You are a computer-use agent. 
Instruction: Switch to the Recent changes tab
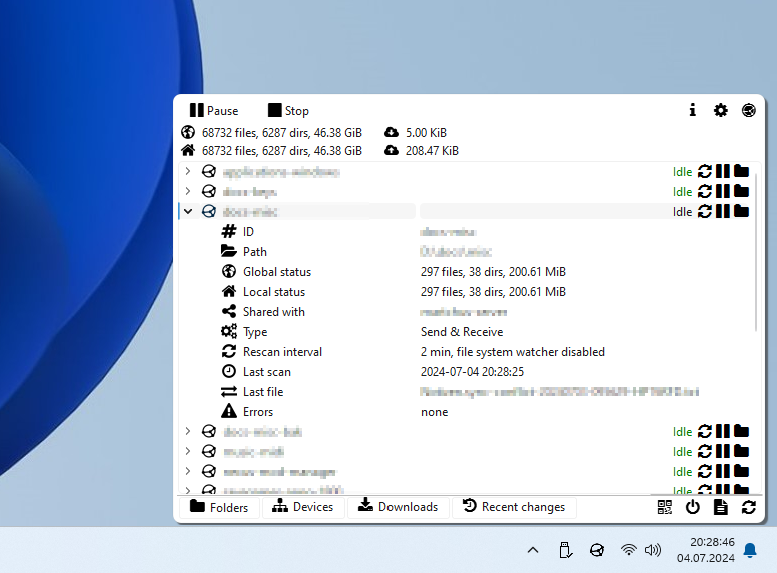[x=514, y=507]
